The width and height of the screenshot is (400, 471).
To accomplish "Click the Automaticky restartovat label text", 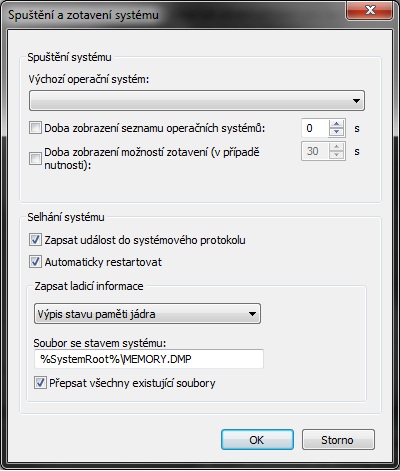I will click(103, 262).
